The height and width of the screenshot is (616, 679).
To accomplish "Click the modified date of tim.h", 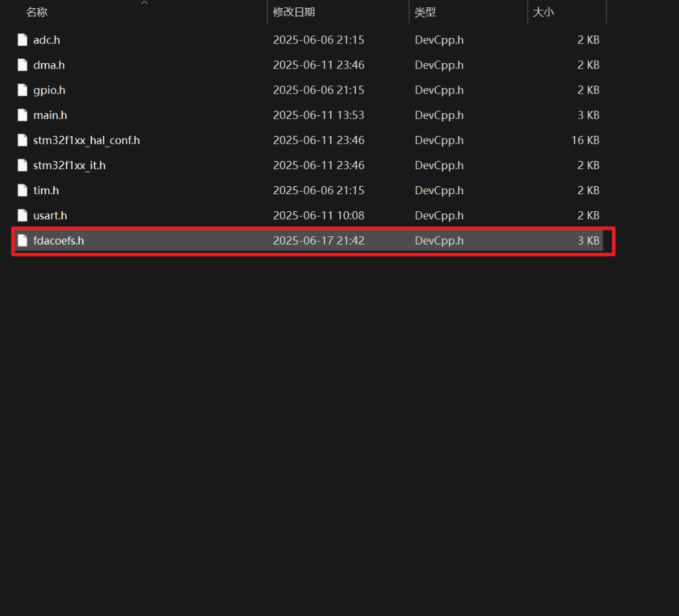I will point(318,191).
